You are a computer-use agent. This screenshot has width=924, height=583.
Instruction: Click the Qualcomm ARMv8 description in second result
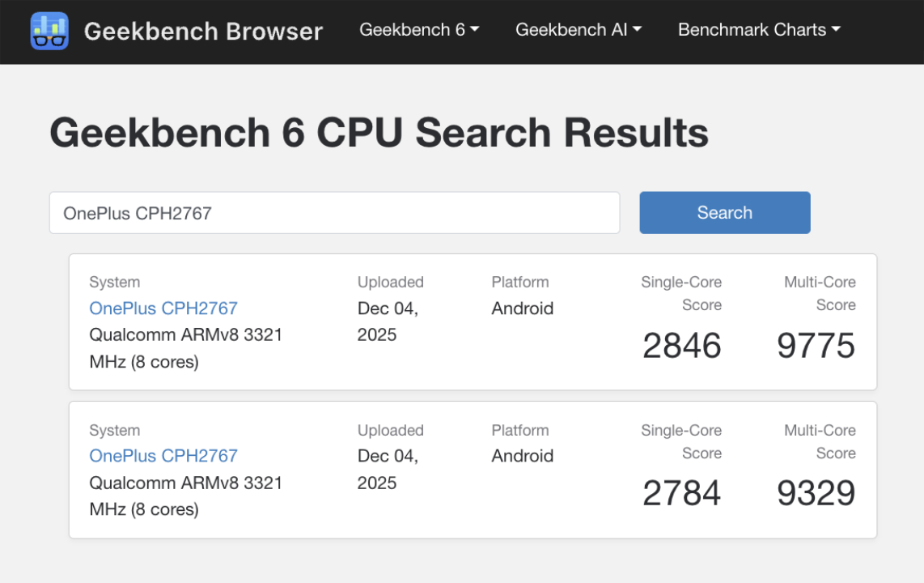coord(185,496)
